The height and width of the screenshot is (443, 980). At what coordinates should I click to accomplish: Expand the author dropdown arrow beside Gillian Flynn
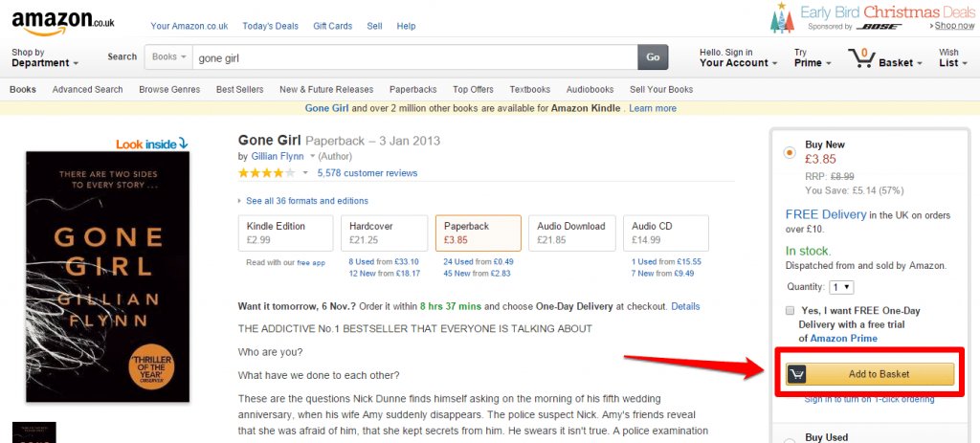click(x=313, y=156)
